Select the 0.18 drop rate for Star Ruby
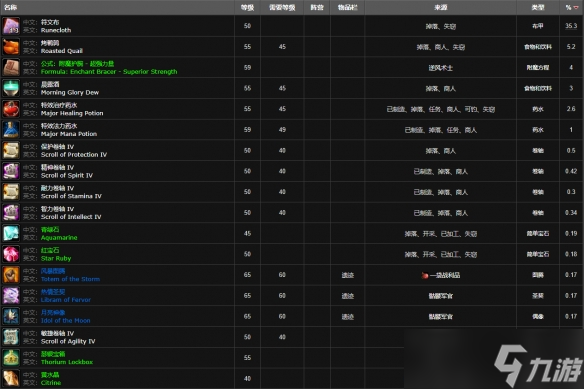 pyautogui.click(x=571, y=254)
